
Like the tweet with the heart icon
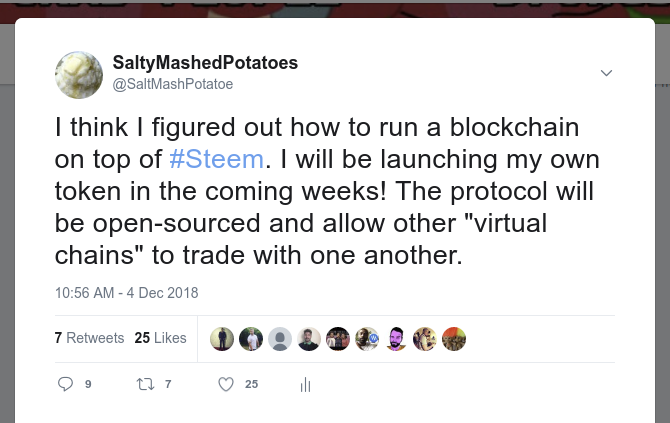226,384
